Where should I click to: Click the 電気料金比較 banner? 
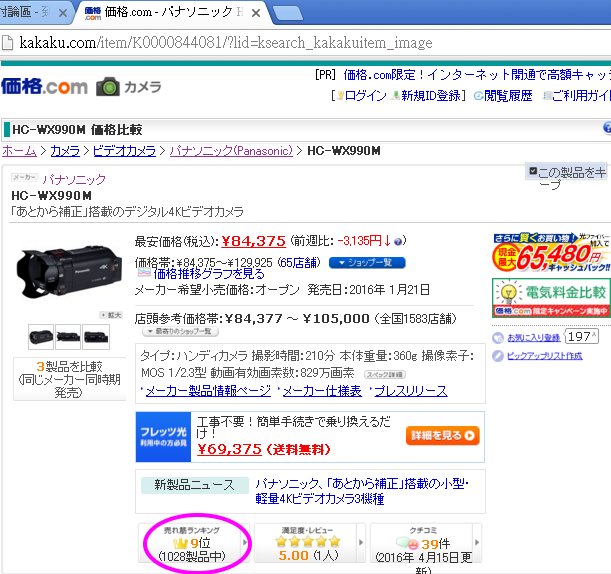551,298
